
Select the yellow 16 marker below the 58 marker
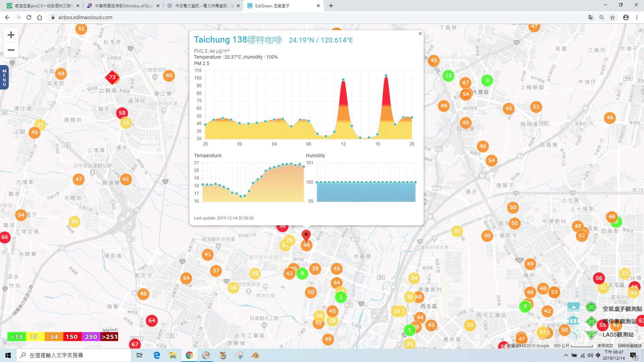(126, 123)
